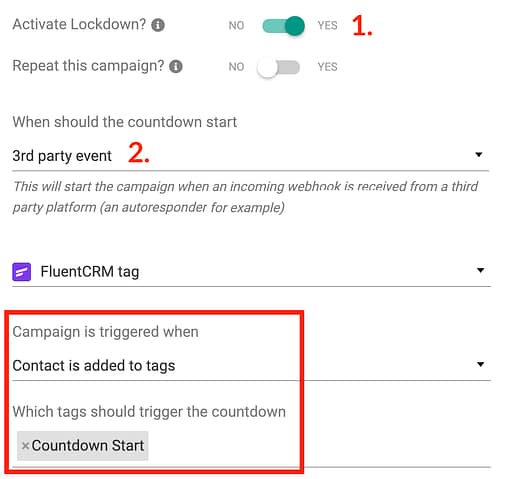This screenshot has height=479, width=507.
Task: Click Campaign is triggered when label
Action: [x=105, y=332]
